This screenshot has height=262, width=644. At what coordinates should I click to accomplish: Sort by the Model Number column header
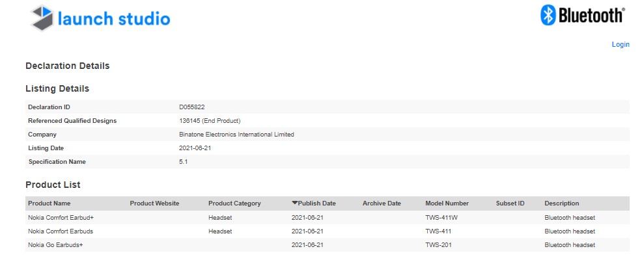pos(447,203)
